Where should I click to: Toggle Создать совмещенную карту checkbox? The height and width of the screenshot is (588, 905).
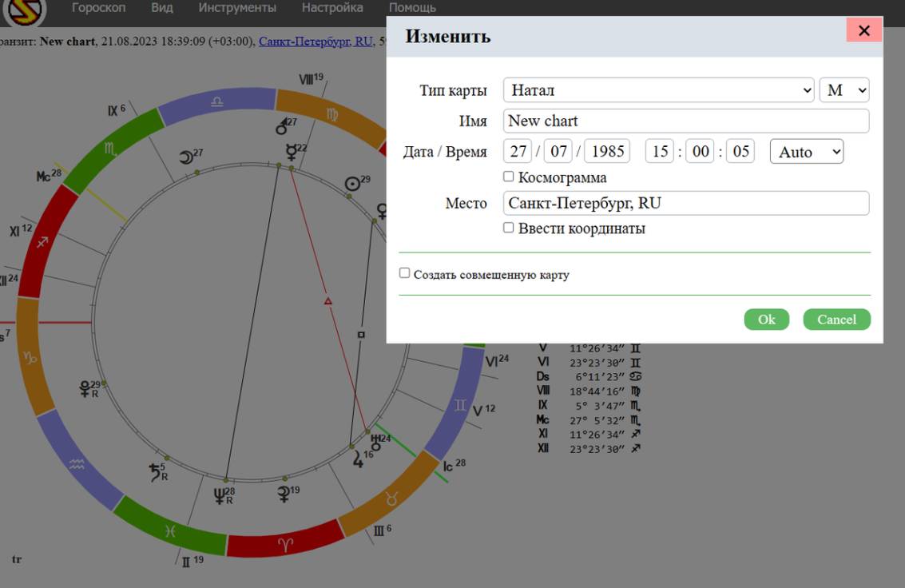(x=404, y=273)
